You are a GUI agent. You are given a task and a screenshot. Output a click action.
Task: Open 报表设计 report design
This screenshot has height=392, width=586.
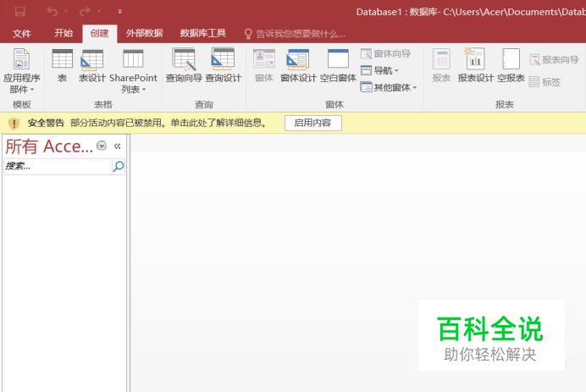[x=475, y=66]
